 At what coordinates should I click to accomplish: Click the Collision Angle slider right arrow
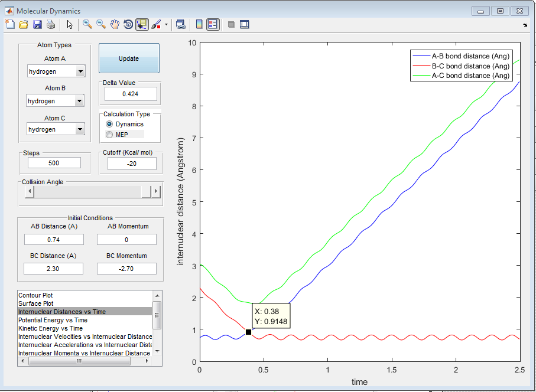point(155,192)
